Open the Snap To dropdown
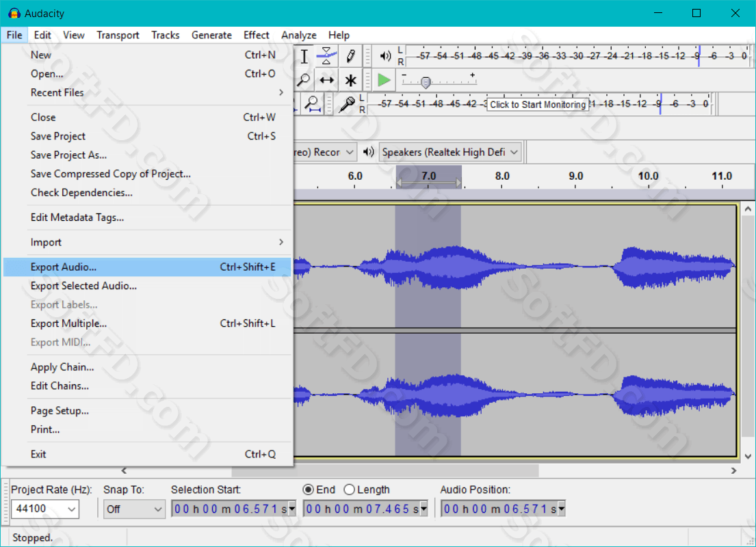 134,509
